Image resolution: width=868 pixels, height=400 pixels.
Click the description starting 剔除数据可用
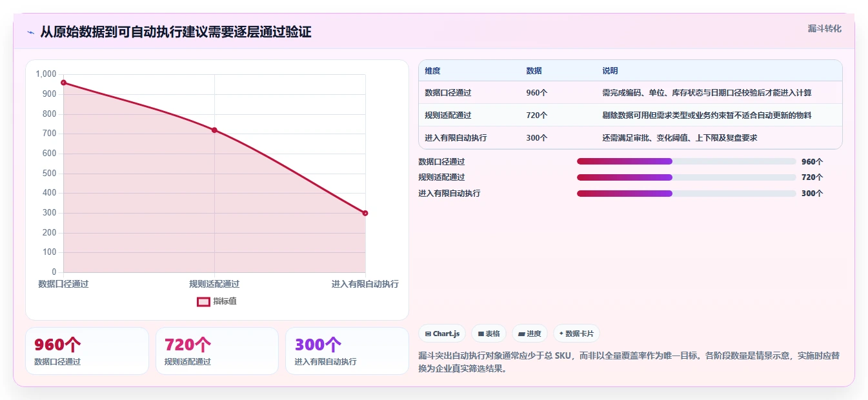coord(707,115)
